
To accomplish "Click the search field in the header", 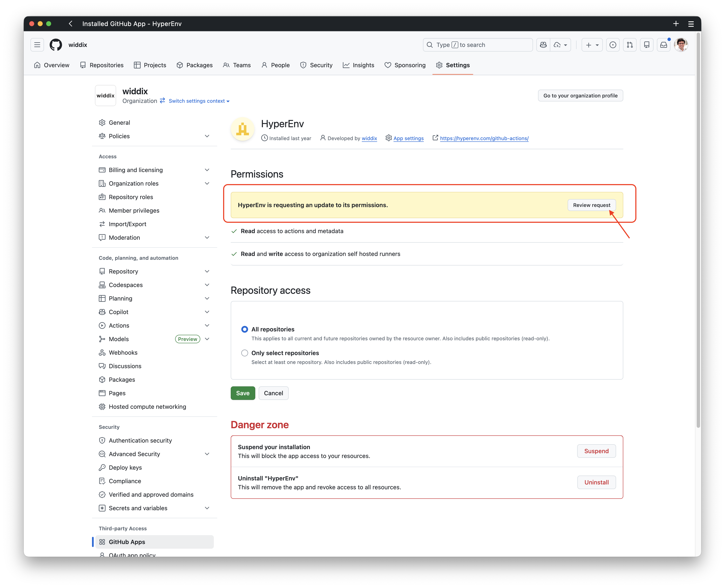I will pos(477,45).
